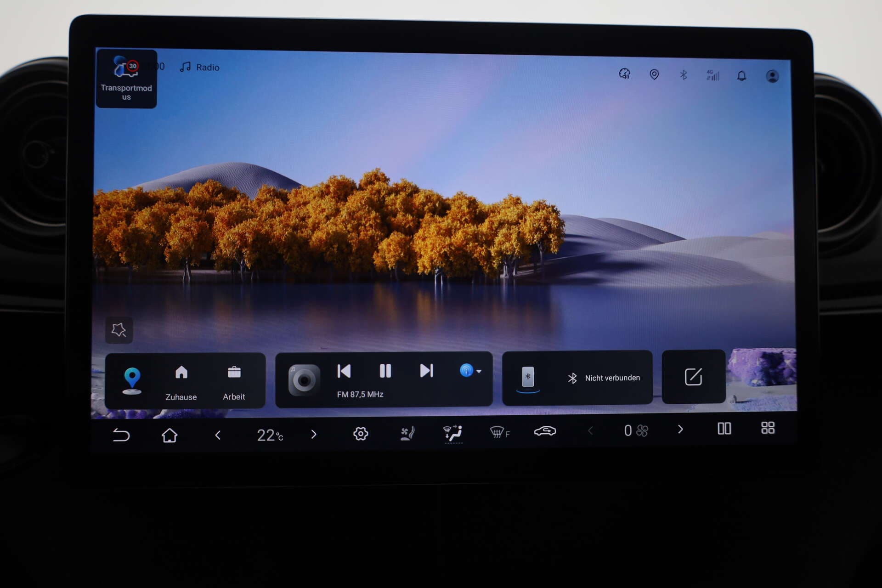Increase the temperature with right chevron
The width and height of the screenshot is (882, 588).
coord(314,434)
